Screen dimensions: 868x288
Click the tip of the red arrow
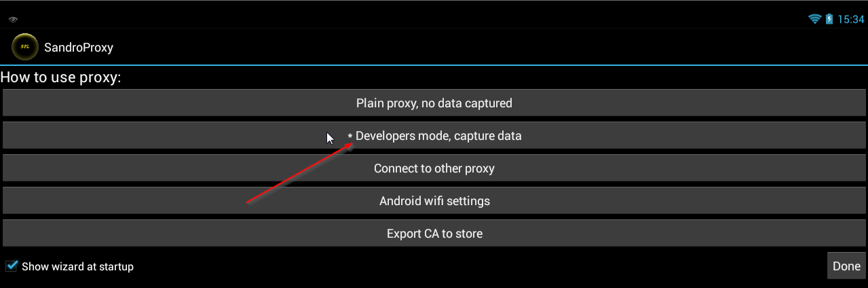coord(352,143)
